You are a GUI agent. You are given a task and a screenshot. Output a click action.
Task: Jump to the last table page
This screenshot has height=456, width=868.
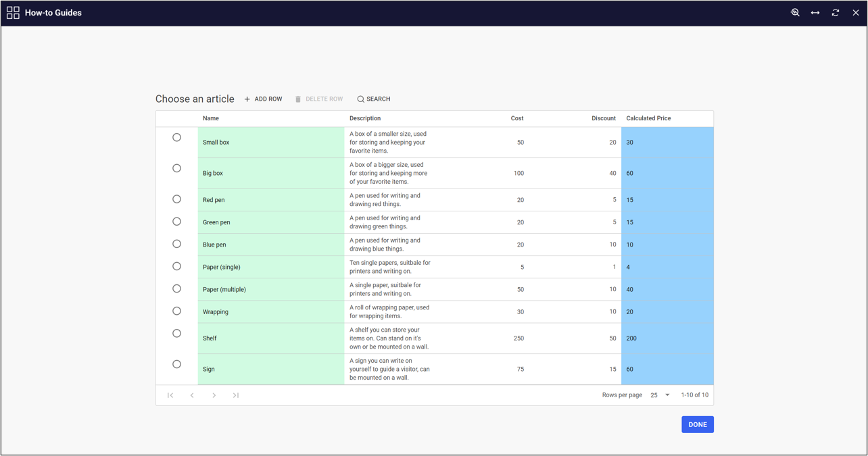click(x=236, y=395)
